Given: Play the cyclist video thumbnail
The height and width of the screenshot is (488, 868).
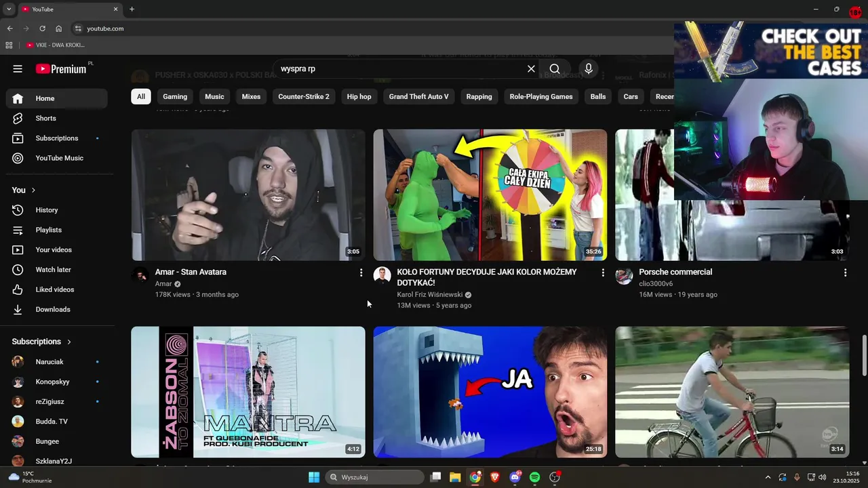Looking at the screenshot, I should click(x=732, y=392).
